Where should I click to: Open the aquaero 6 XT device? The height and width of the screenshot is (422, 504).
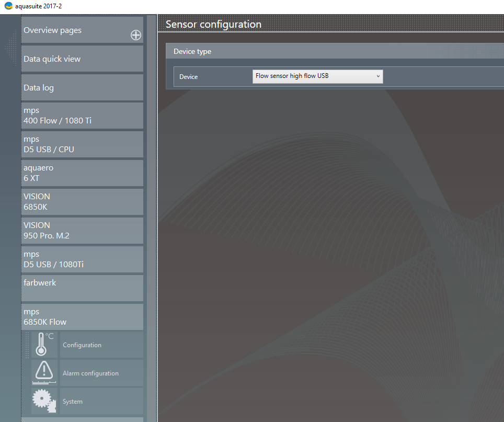coord(82,173)
